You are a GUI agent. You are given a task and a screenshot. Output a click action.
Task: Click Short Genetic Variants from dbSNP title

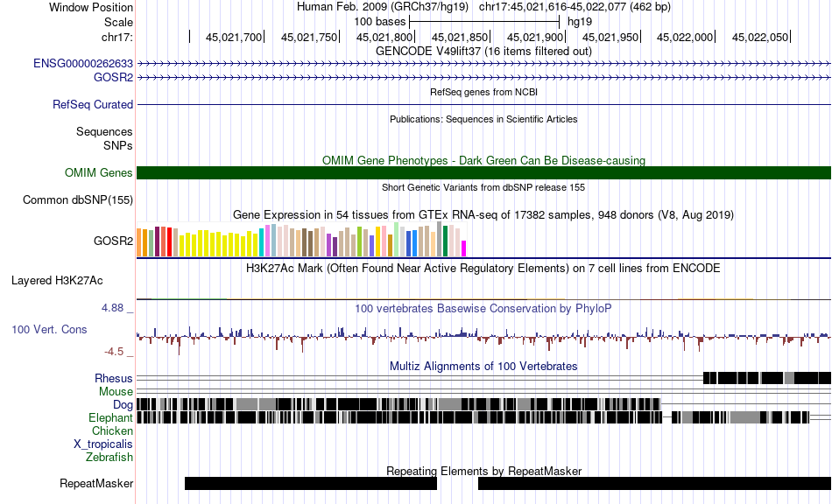(483, 187)
